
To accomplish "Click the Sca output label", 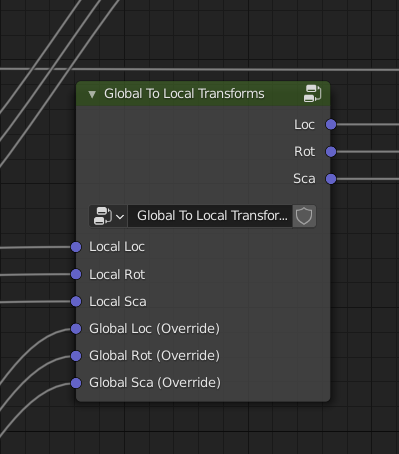I will click(x=304, y=179).
